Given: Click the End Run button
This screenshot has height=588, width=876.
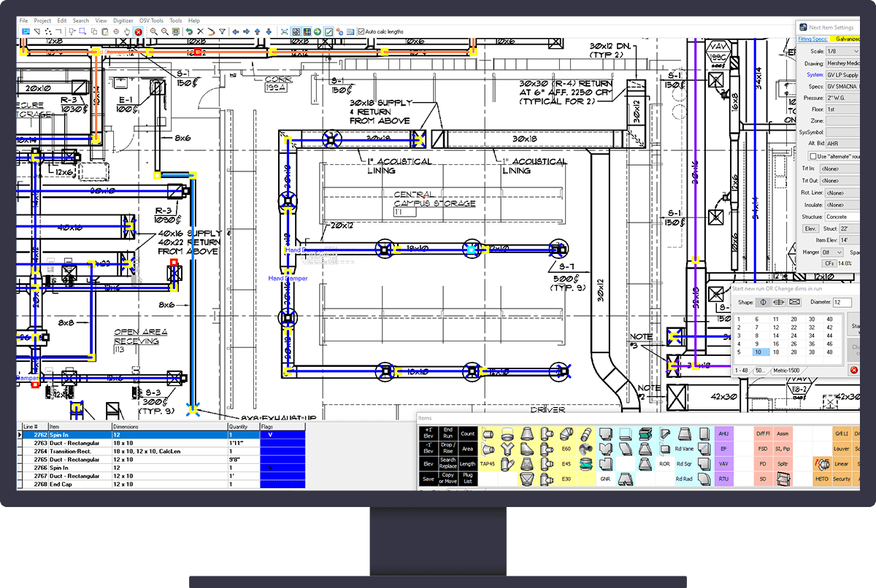Looking at the screenshot, I should point(448,433).
